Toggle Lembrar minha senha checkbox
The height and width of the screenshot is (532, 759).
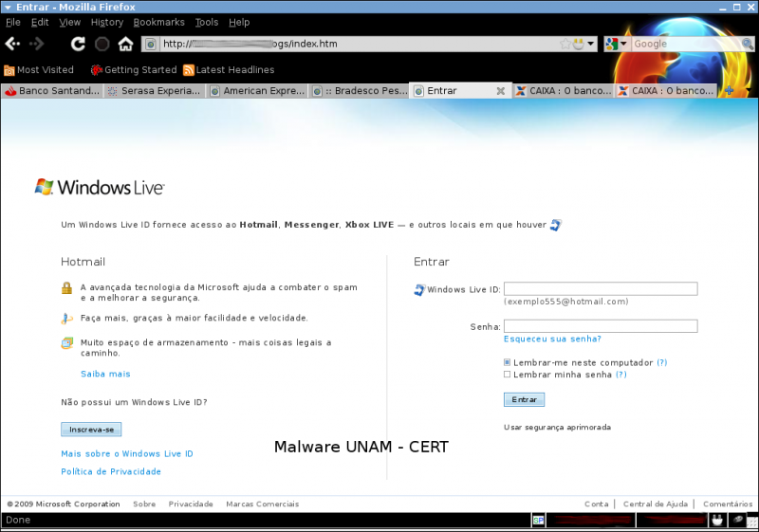click(507, 375)
